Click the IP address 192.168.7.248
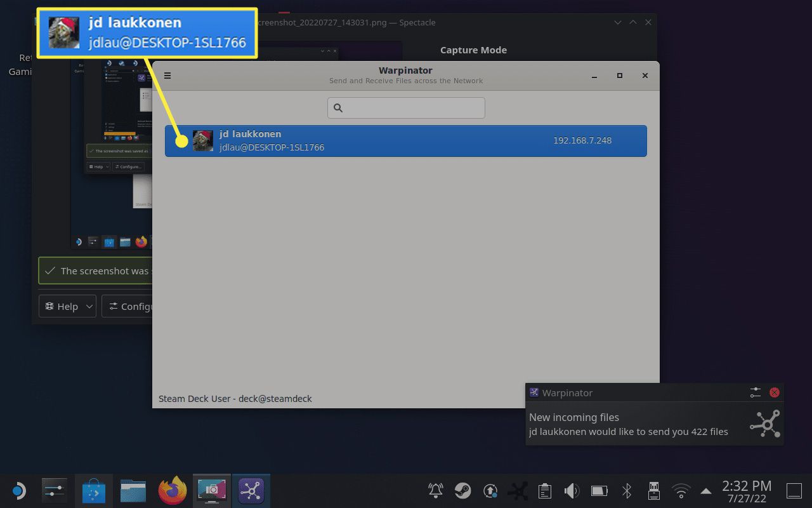The height and width of the screenshot is (508, 812). [582, 140]
